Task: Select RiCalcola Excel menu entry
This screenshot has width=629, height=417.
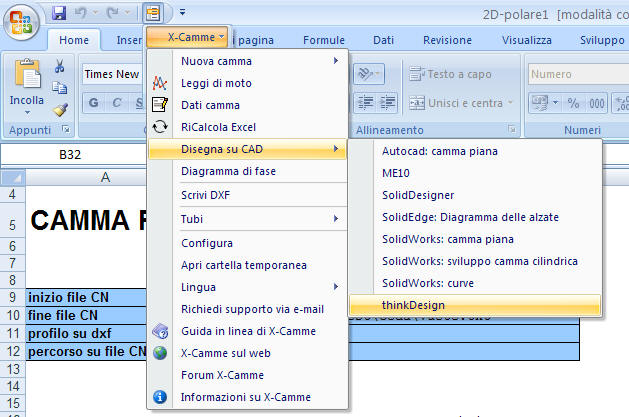Action: point(247,127)
